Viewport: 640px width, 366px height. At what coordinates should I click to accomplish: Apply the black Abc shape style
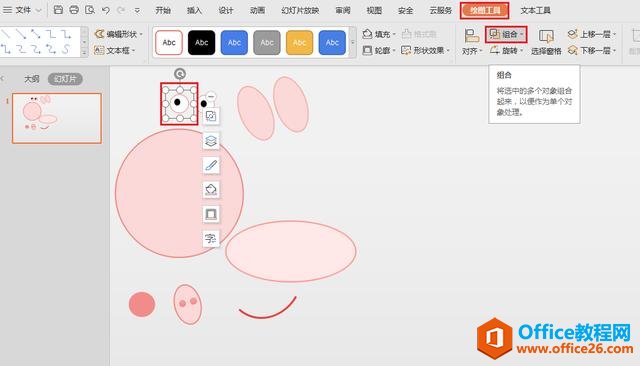[x=202, y=42]
